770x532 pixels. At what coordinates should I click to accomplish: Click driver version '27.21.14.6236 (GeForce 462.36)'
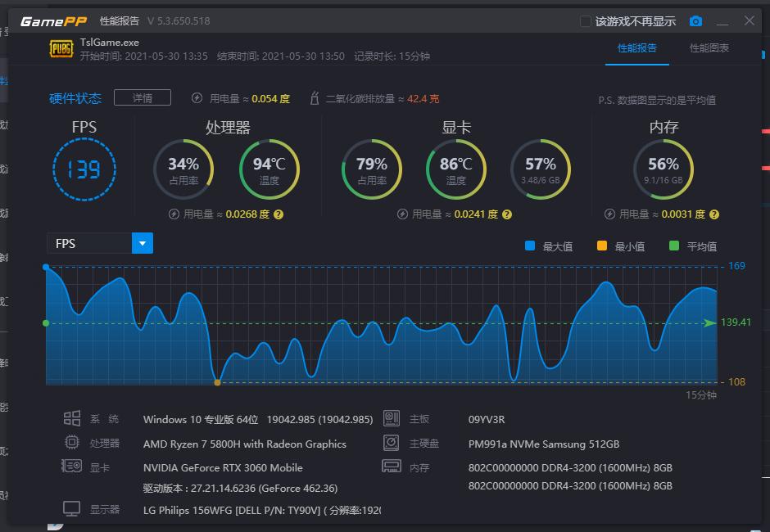pos(265,489)
